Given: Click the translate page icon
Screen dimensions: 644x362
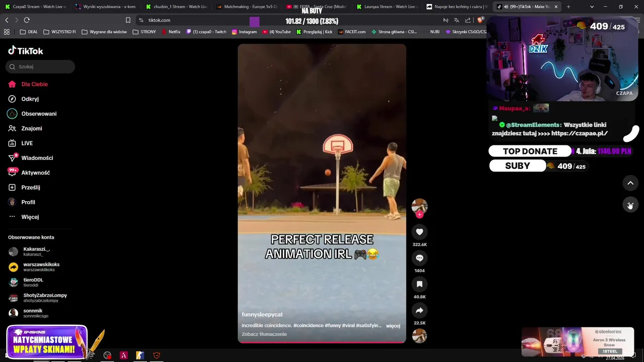Looking at the screenshot, I should pos(456,20).
